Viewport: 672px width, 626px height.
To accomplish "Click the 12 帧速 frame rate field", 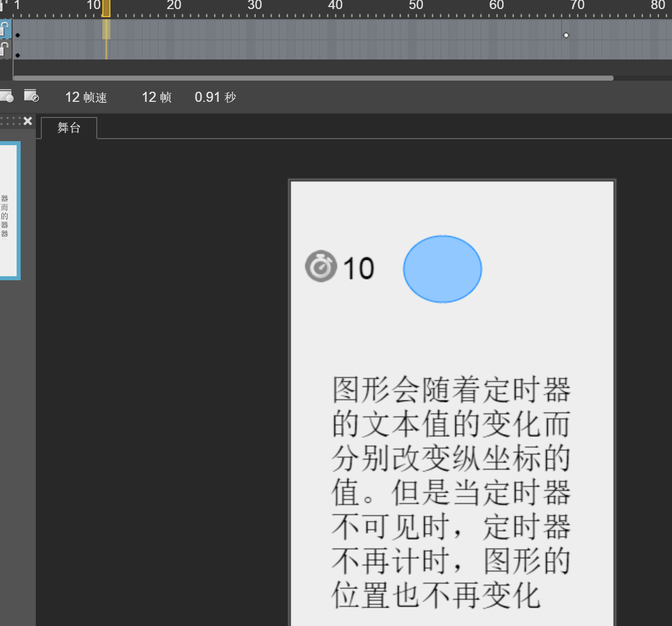I will (x=86, y=97).
